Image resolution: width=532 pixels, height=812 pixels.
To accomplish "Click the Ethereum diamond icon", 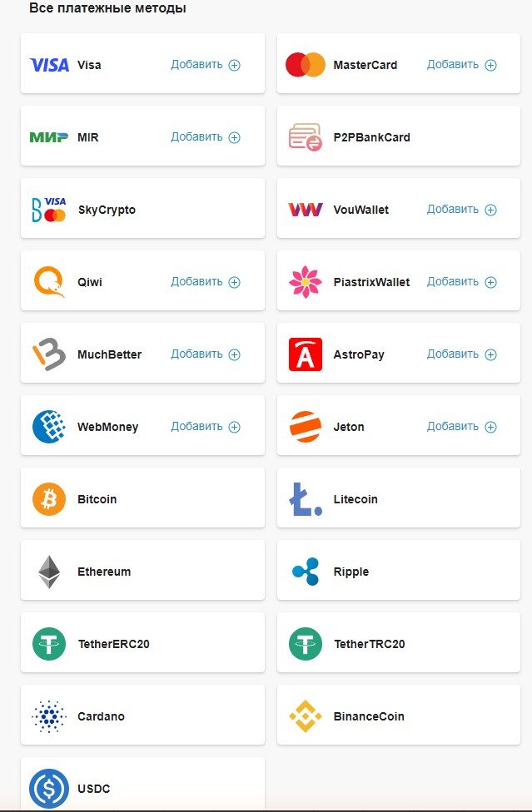I will click(49, 572).
